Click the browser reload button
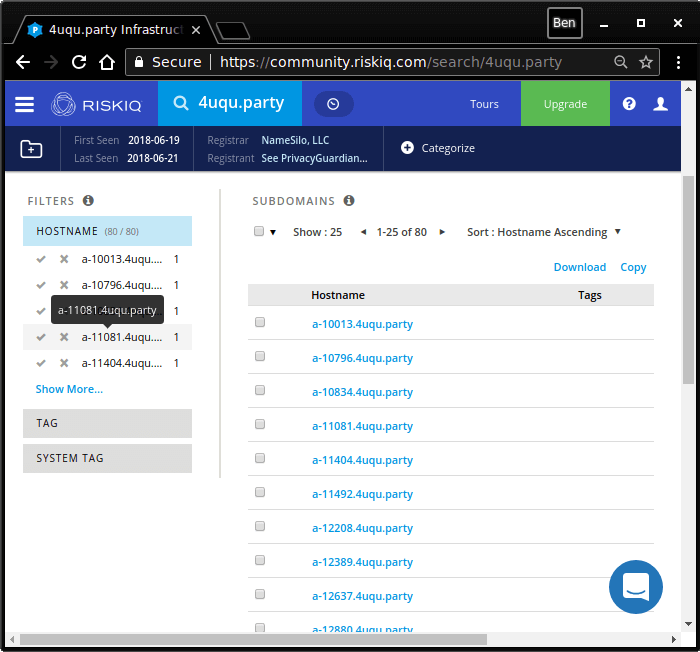The image size is (700, 652). (79, 62)
